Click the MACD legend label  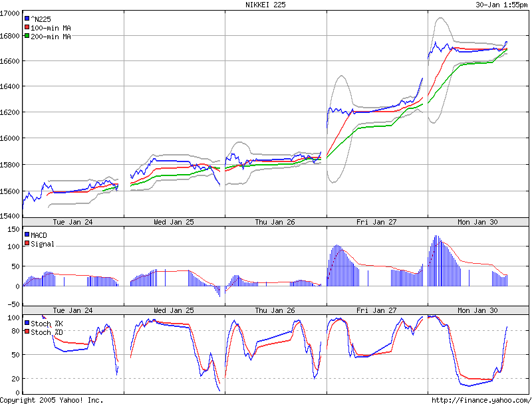click(39, 235)
